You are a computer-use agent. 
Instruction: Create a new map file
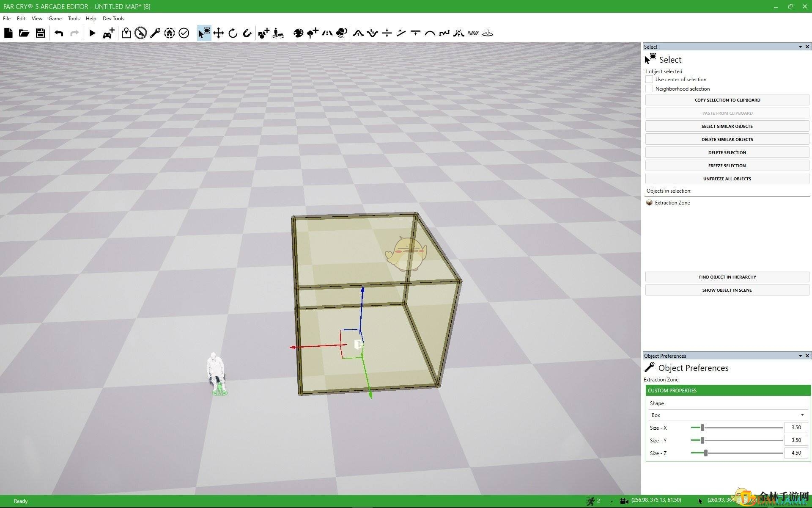(x=8, y=33)
